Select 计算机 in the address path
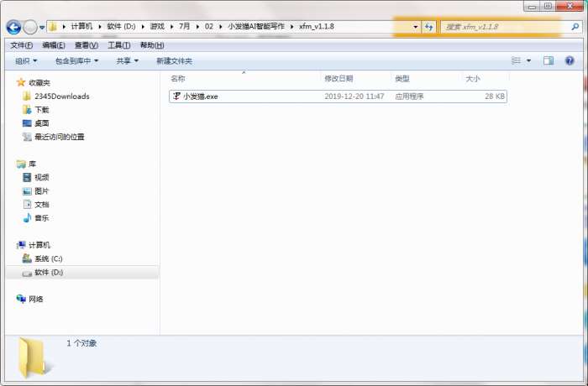 click(81, 27)
